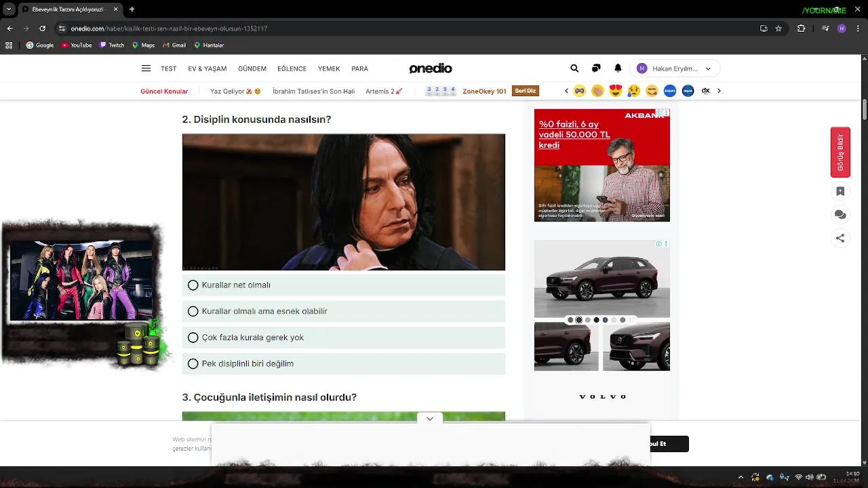Open comments from sidebar bubble icon
This screenshot has width=868, height=488.
point(840,215)
